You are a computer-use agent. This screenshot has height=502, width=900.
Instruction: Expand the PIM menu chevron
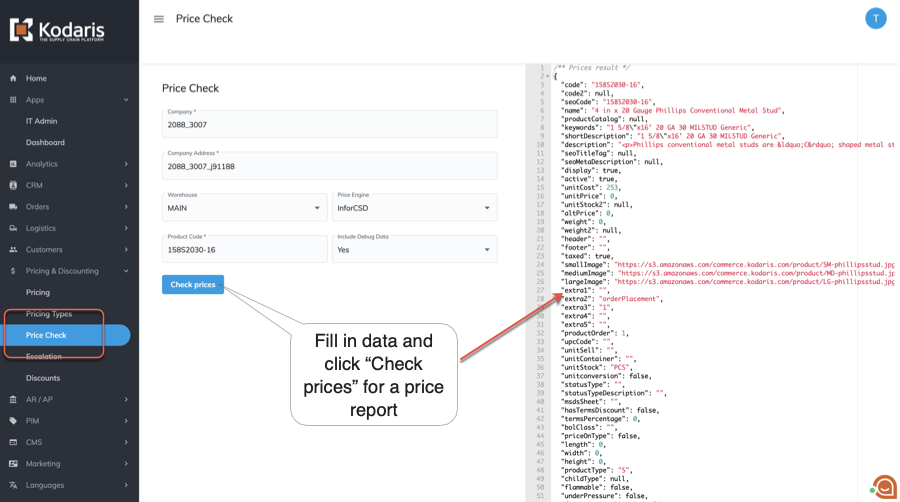coord(126,421)
